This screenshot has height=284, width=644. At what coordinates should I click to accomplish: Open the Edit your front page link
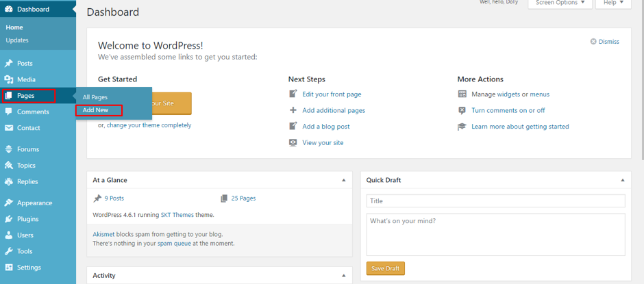tap(332, 94)
